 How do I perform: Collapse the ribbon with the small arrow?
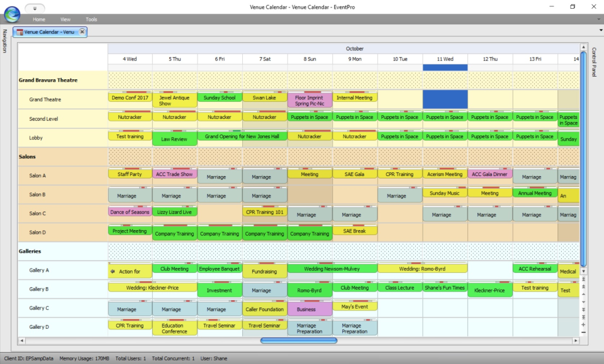point(598,19)
